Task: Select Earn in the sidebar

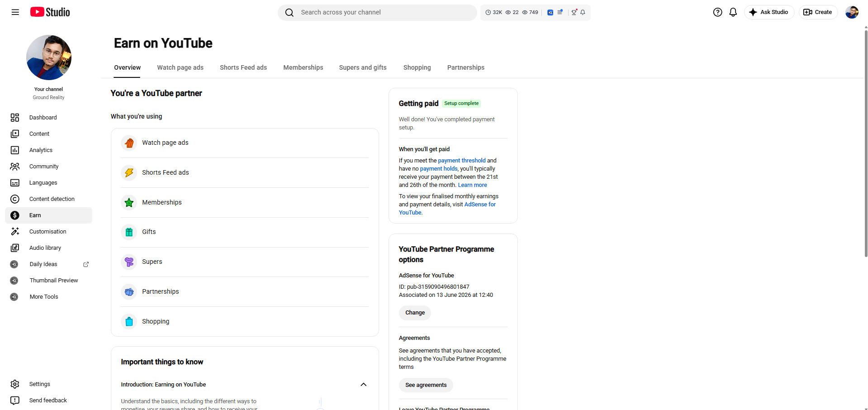Action: click(x=48, y=215)
